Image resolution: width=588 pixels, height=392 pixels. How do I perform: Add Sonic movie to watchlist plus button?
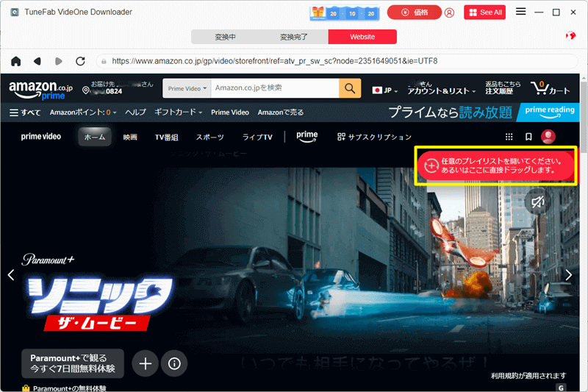[145, 363]
